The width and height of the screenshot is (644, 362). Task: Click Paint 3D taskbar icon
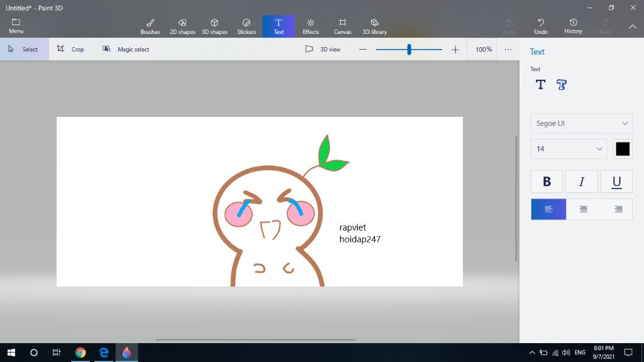click(126, 353)
